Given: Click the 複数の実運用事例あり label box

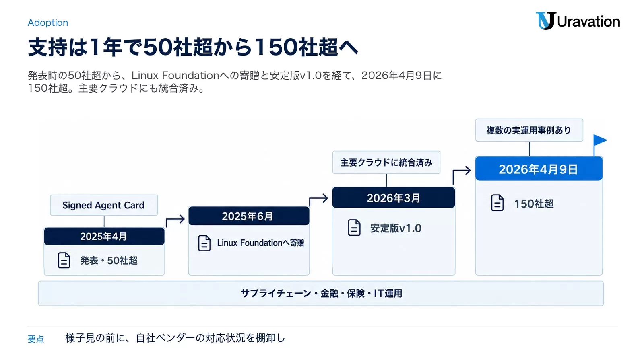Looking at the screenshot, I should (x=529, y=130).
